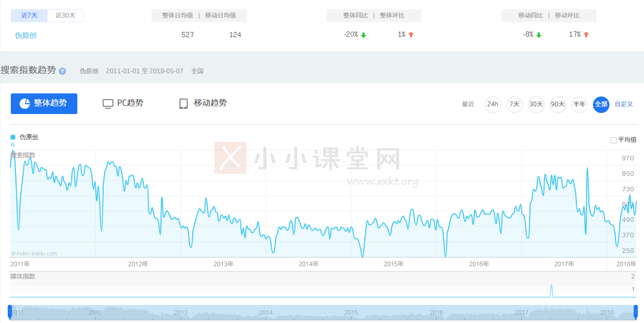Click the 整体环比 header
Screen dimensions: 644x323
click(x=393, y=15)
